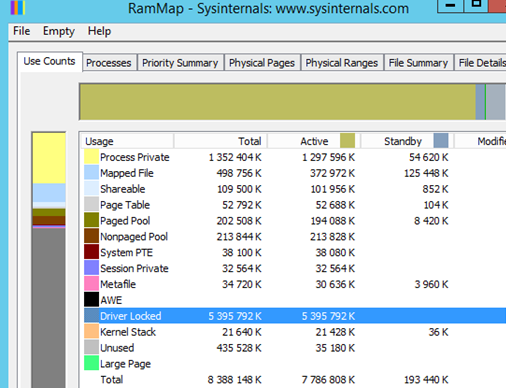Open the File menu

coord(22,31)
